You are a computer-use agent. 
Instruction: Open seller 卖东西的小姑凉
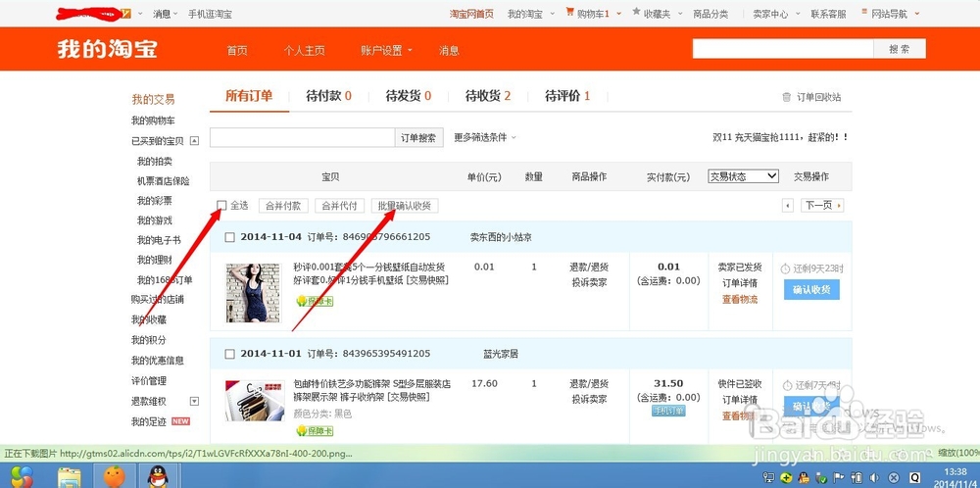[x=501, y=237]
